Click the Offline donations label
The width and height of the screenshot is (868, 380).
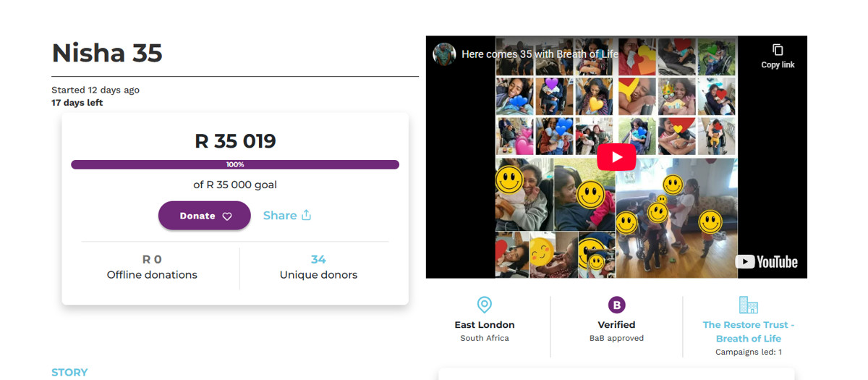tap(152, 275)
